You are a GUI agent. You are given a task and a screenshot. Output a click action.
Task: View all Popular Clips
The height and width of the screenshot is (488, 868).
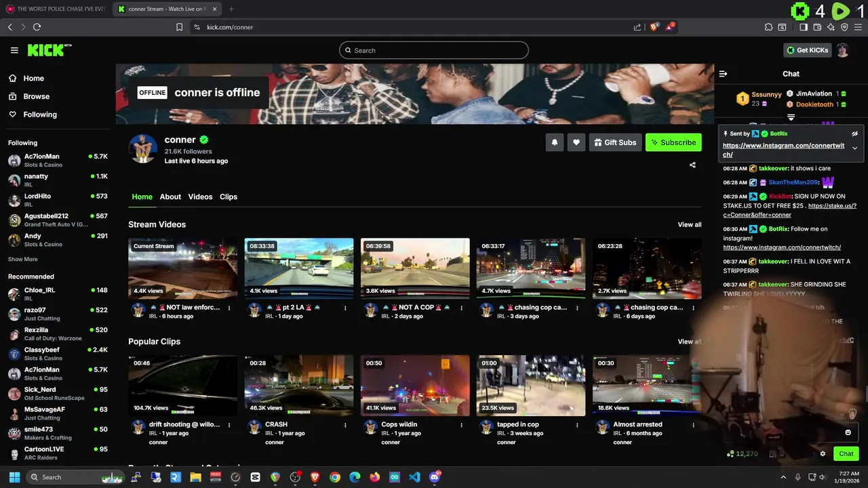690,342
